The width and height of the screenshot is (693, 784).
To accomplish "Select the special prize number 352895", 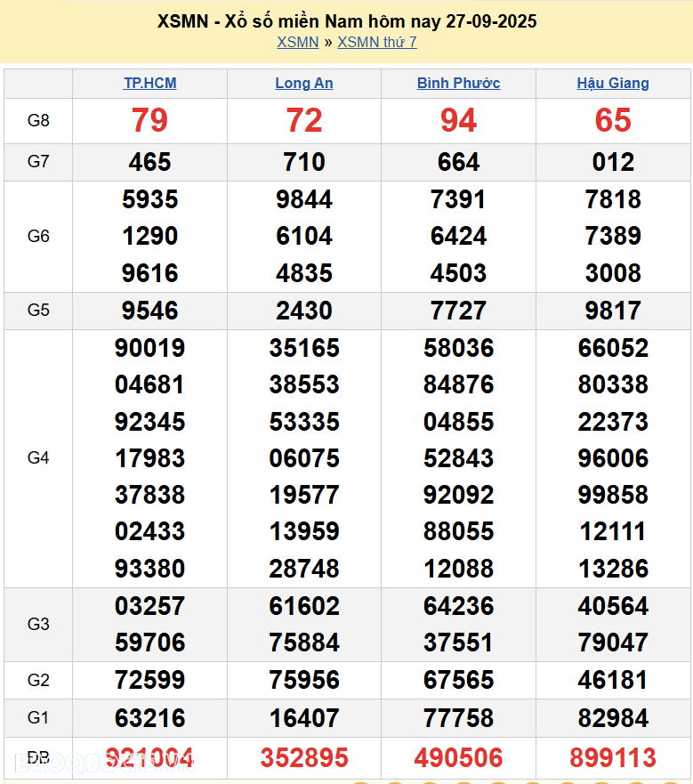I will (x=304, y=758).
